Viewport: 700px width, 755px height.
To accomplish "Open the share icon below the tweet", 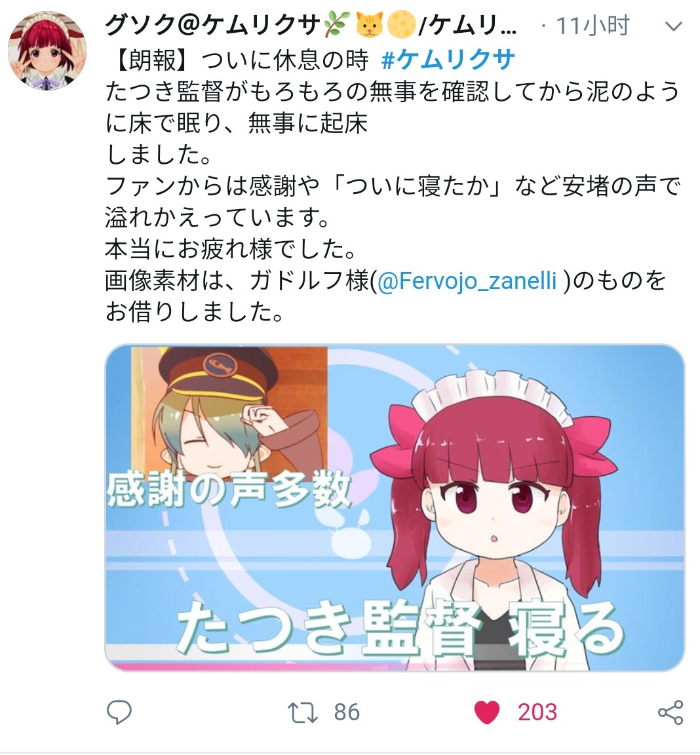I will point(671,712).
